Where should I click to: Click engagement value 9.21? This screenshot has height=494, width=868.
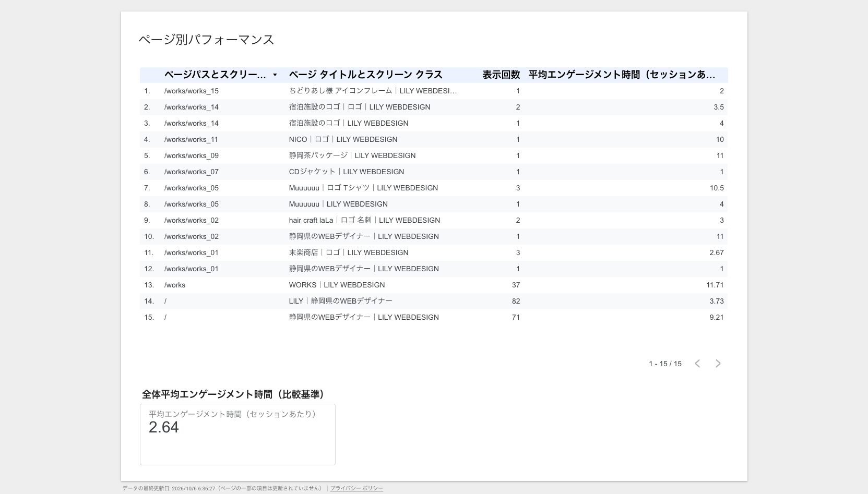717,317
